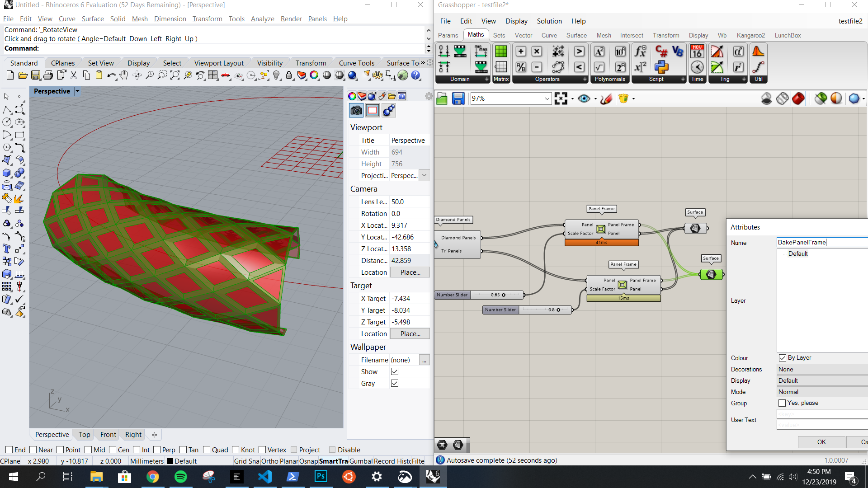Pick the Multiplication operator component
The width and height of the screenshot is (868, 488).
[537, 52]
